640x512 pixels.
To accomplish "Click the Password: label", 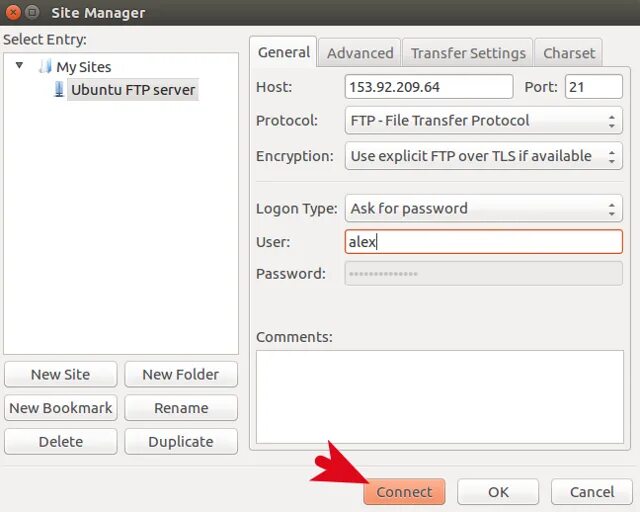I will 291,274.
